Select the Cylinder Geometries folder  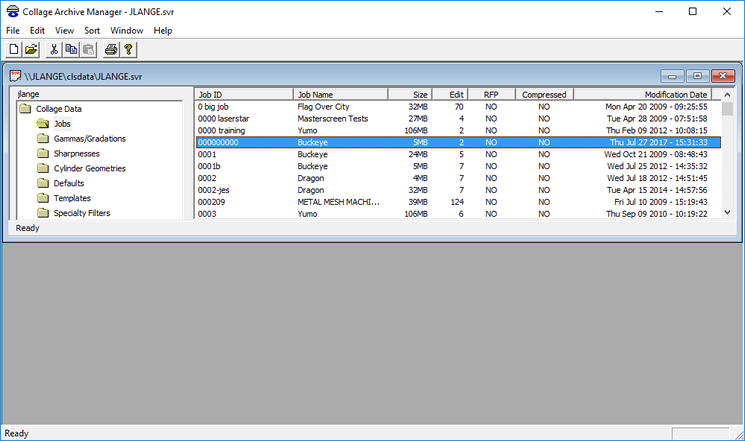point(89,168)
